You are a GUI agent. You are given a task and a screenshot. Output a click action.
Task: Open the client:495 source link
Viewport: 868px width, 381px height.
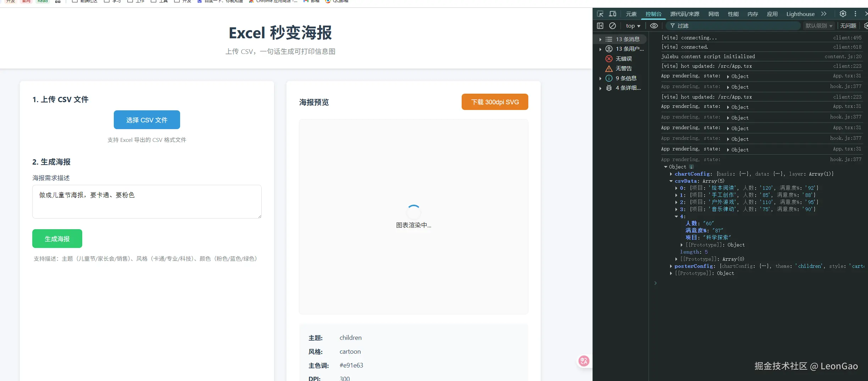(x=847, y=38)
